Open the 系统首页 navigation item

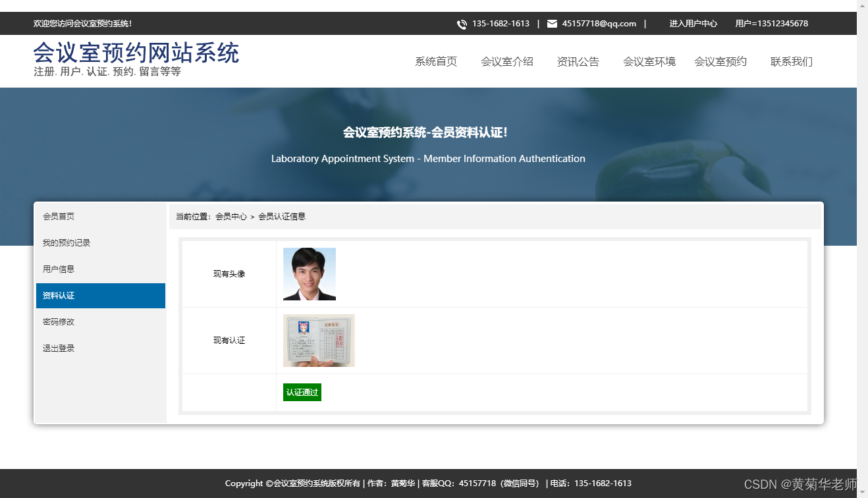[x=436, y=61]
